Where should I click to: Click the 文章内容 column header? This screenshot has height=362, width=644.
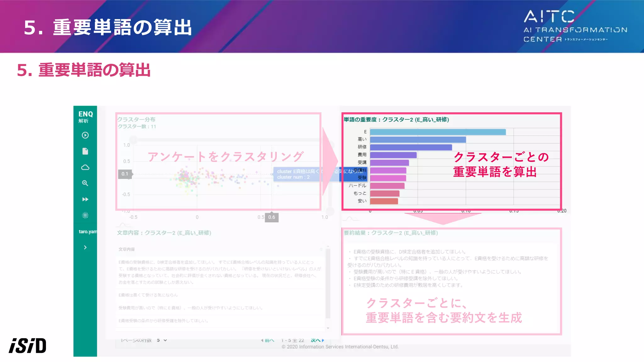pyautogui.click(x=127, y=249)
